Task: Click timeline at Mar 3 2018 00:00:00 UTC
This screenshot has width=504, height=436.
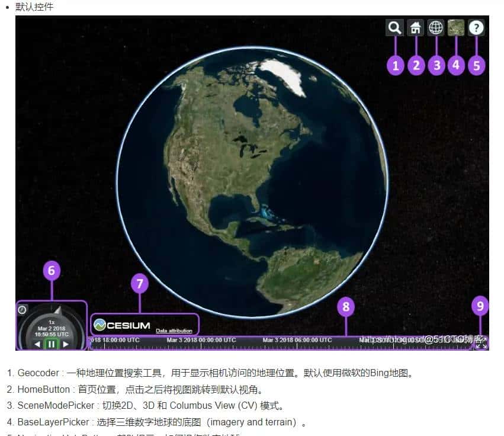Action: coord(201,340)
